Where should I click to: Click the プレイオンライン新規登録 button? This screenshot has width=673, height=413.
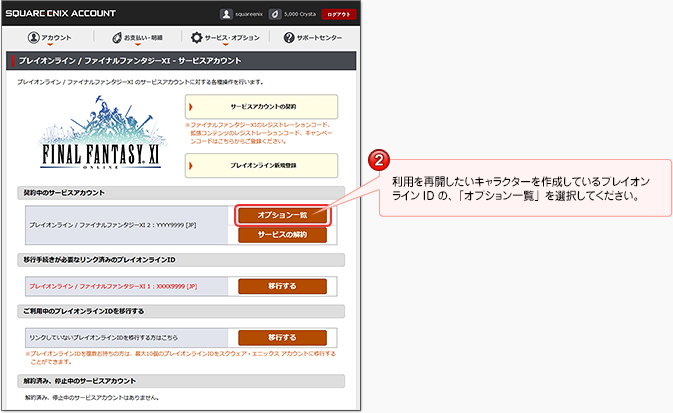coord(261,165)
